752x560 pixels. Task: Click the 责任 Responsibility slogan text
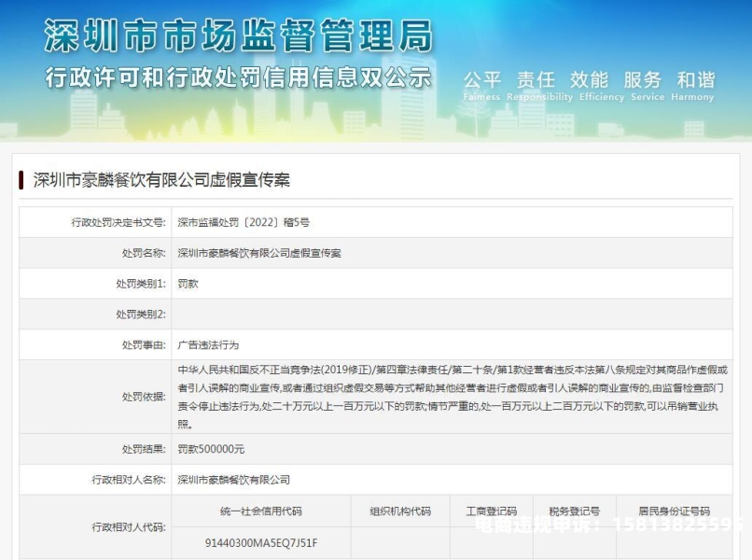[539, 84]
